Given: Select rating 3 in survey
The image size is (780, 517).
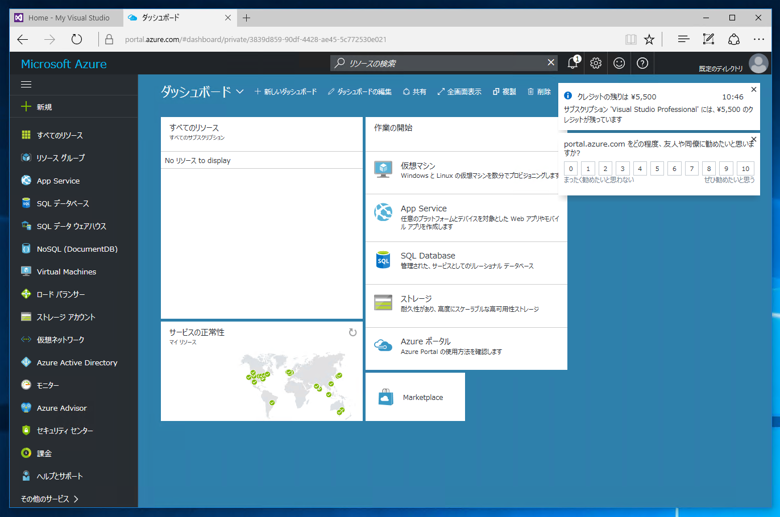Looking at the screenshot, I should (x=622, y=169).
